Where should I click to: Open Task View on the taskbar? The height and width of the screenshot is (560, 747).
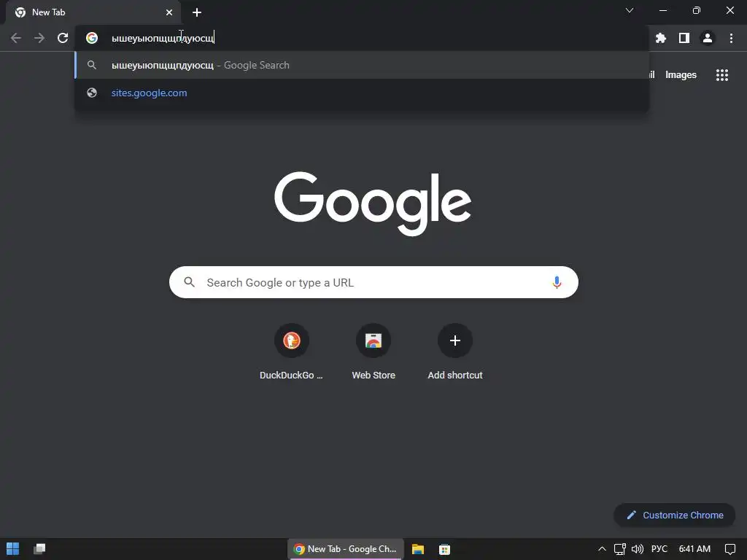pyautogui.click(x=39, y=548)
